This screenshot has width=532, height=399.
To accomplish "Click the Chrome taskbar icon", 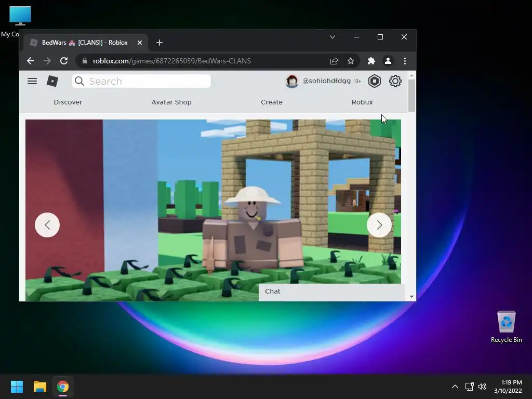I will coord(63,387).
